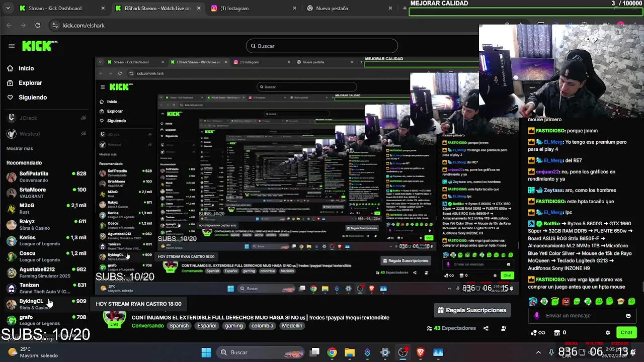644x362 pixels.
Task: Click the green Chat send button
Action: [x=626, y=332]
